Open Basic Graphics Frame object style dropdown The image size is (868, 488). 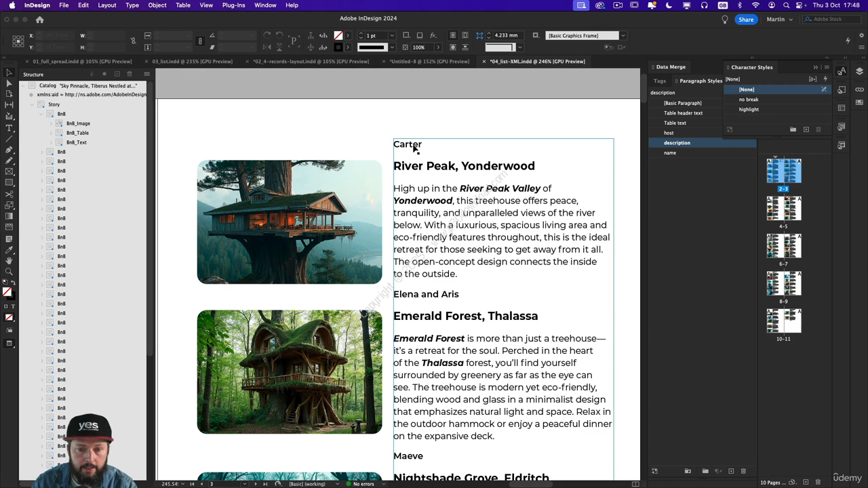[623, 35]
